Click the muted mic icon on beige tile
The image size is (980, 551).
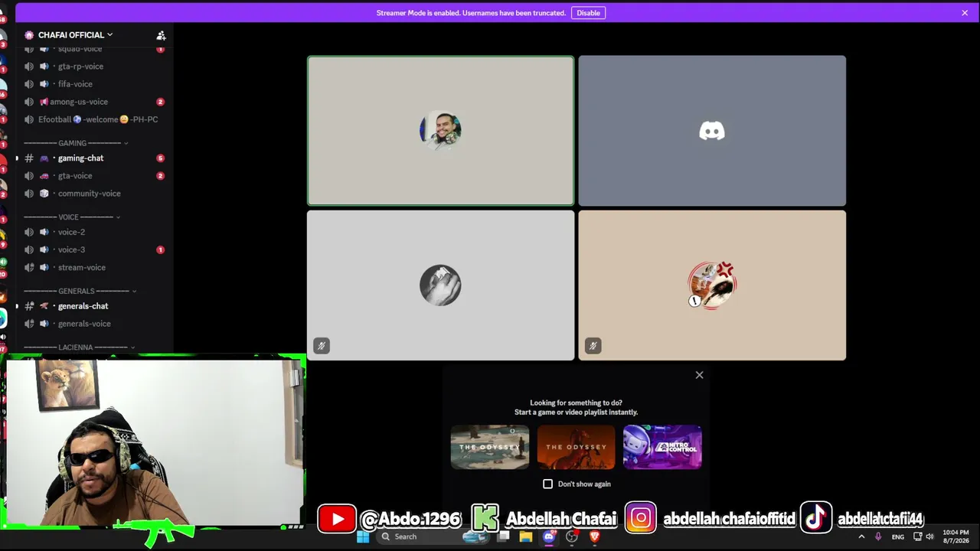pos(593,346)
